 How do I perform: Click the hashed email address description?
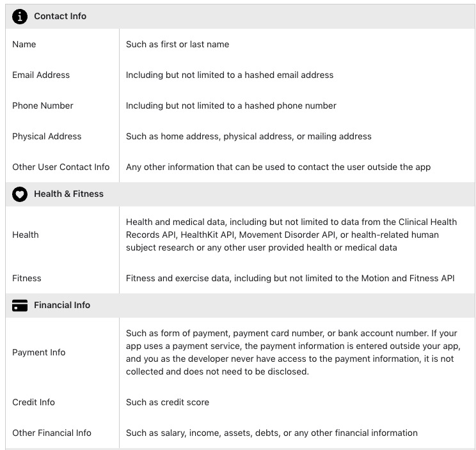pos(230,75)
